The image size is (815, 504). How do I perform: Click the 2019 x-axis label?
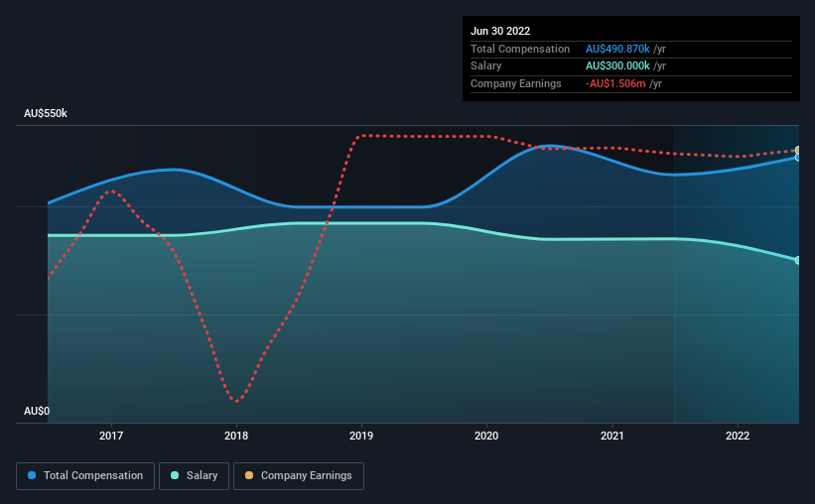(x=361, y=436)
